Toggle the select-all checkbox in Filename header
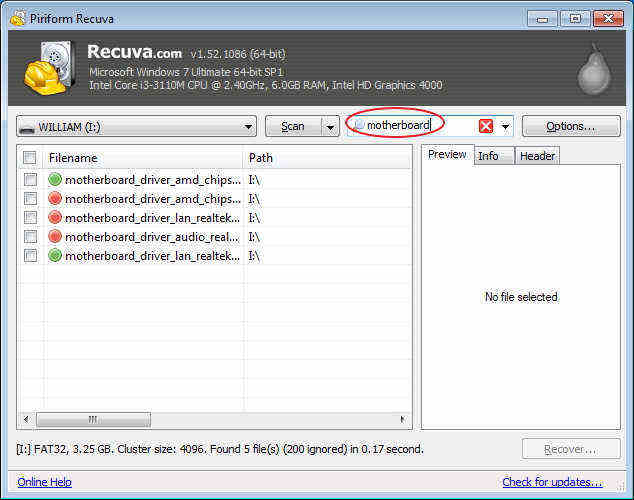 pos(30,158)
